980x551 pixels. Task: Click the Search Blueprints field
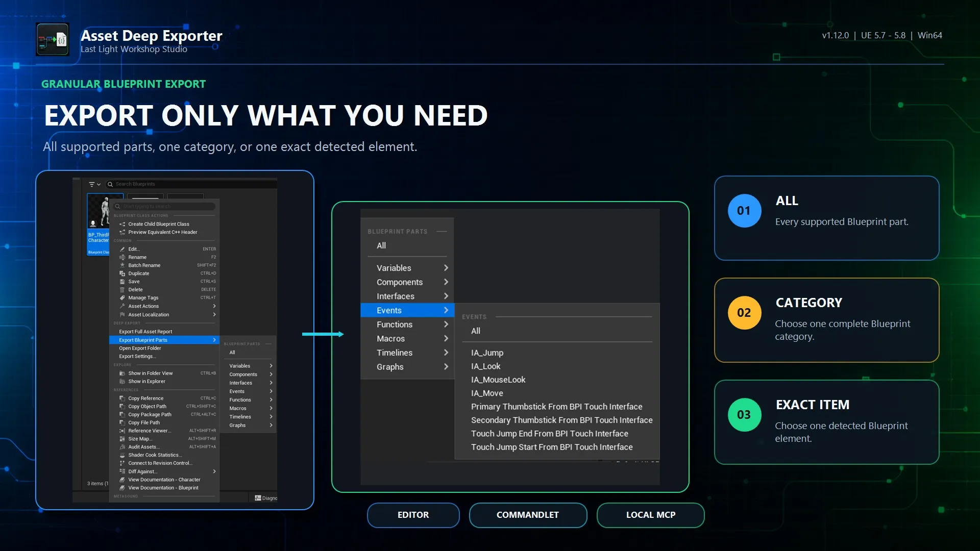point(191,184)
